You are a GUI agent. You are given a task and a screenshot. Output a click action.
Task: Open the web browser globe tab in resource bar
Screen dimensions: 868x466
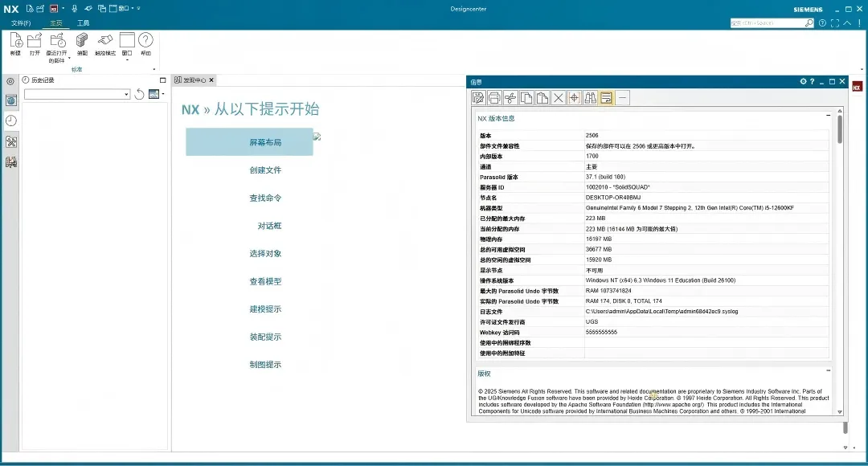click(11, 100)
